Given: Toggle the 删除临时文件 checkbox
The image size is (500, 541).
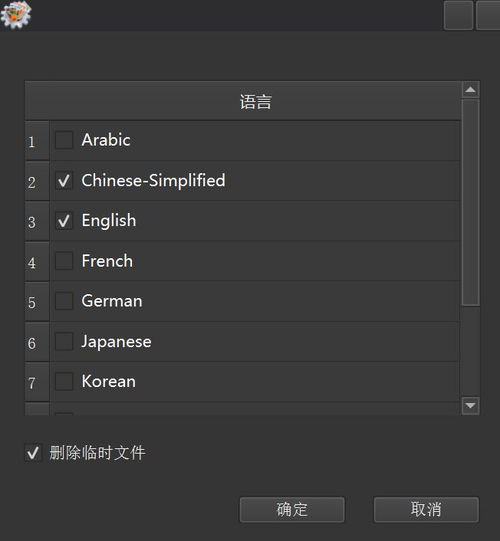Looking at the screenshot, I should click(33, 453).
